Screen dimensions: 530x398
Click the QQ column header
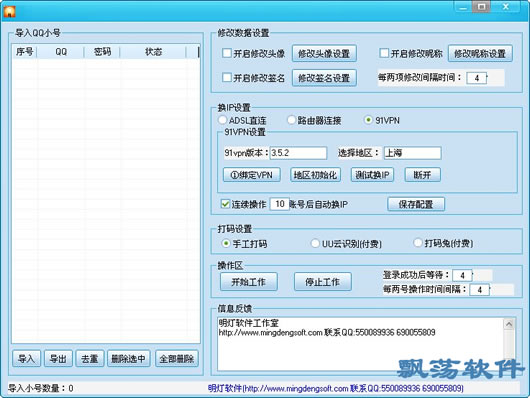(61, 52)
